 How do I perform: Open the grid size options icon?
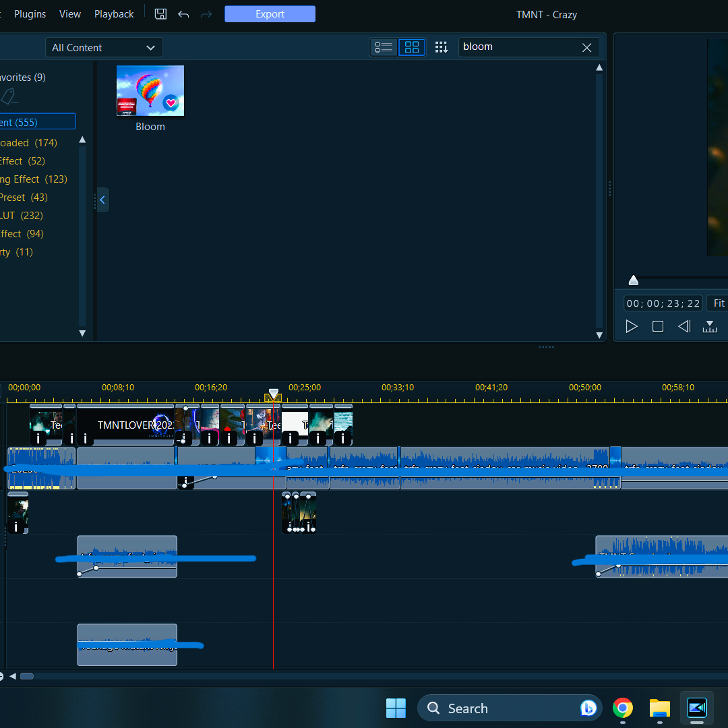(441, 47)
